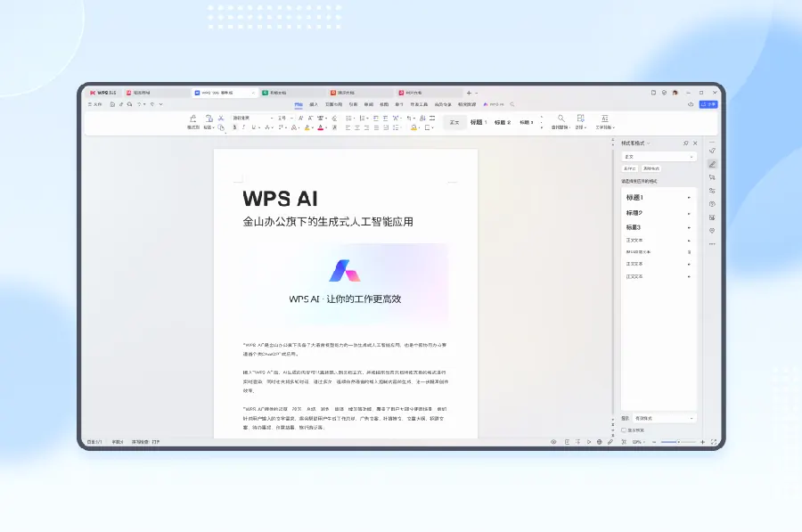Toggle the show preview checkbox in styles panel

pos(624,430)
